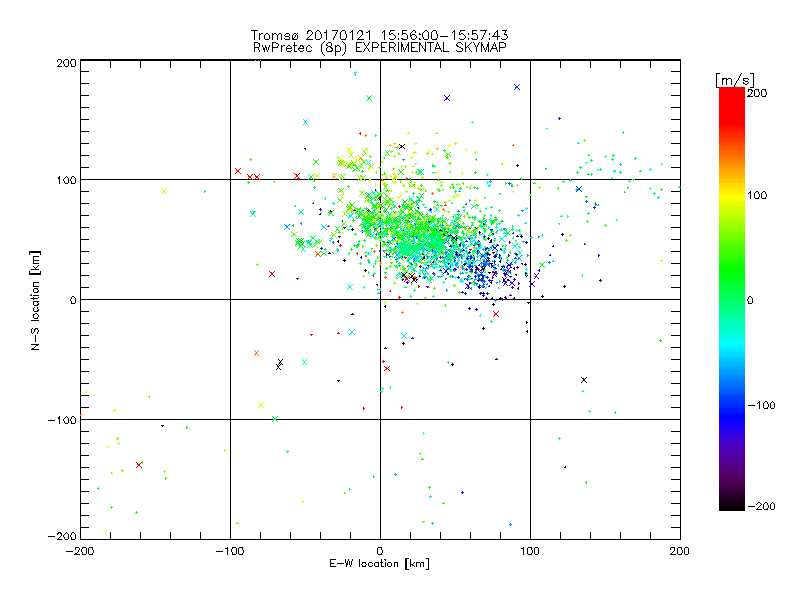Click the yellow X marker near E-W -145, N-S 90

tap(164, 191)
